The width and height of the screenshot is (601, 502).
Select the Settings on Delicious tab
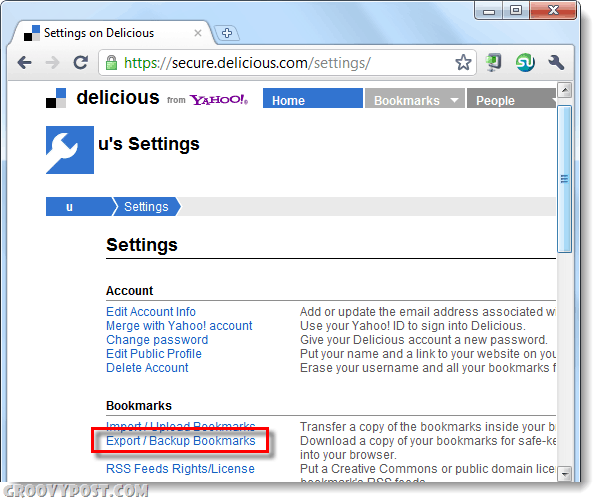111,33
